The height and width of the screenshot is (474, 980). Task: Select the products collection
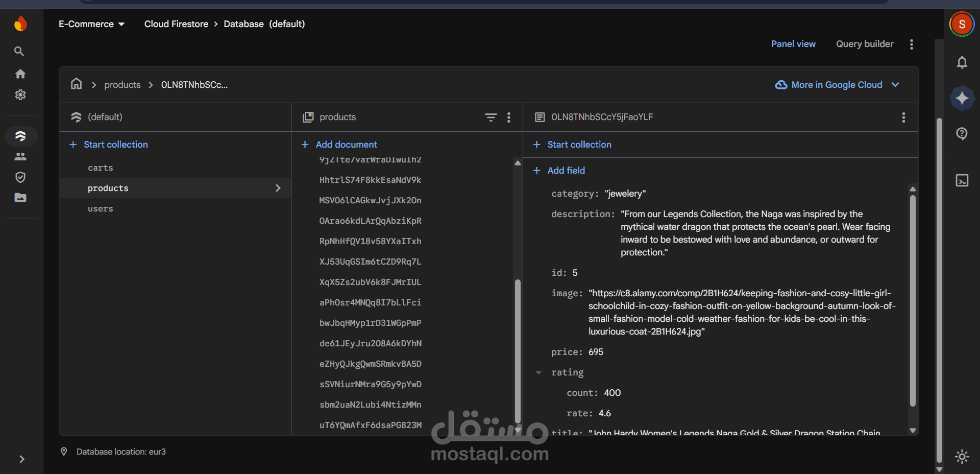point(175,188)
